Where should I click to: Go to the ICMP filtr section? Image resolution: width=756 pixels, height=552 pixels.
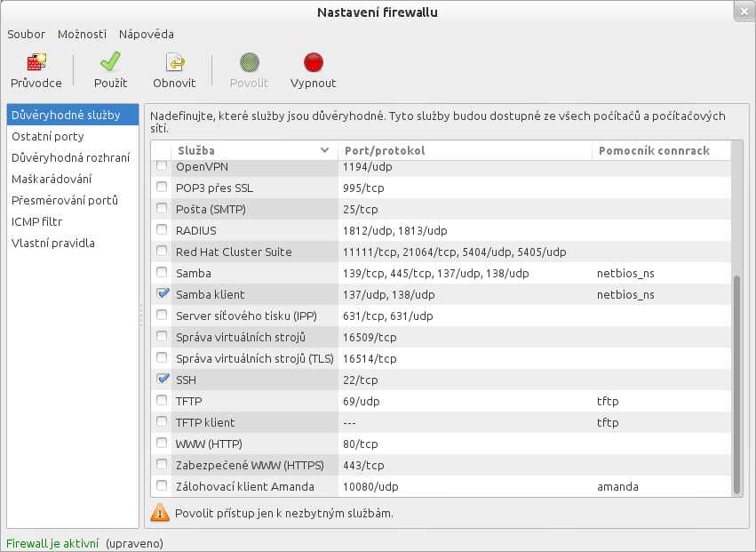(36, 221)
